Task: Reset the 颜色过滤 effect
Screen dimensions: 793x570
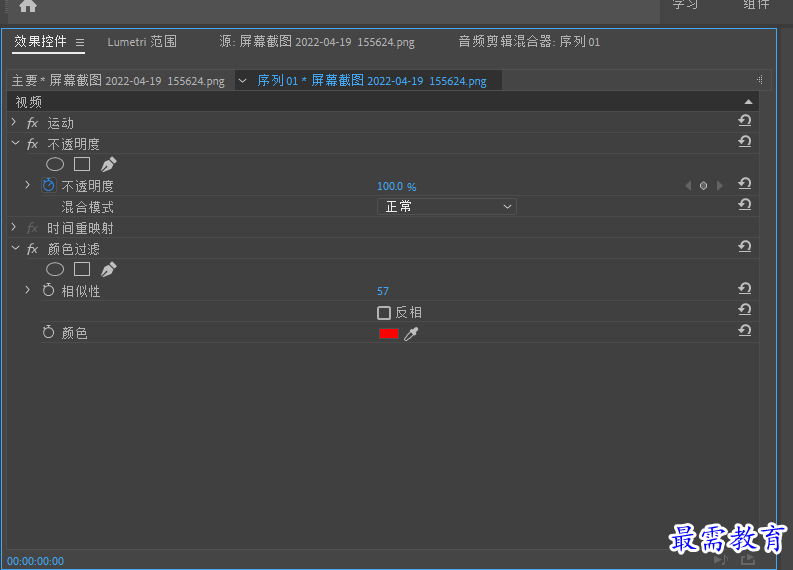Action: pos(744,247)
